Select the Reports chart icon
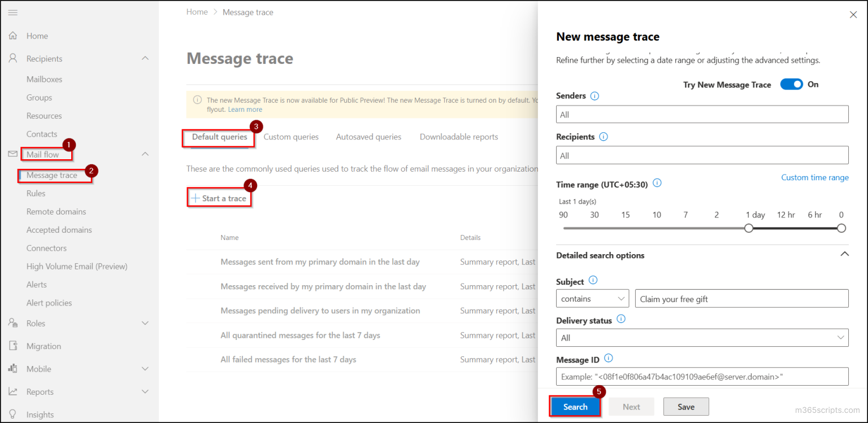The width and height of the screenshot is (868, 423). coord(12,391)
